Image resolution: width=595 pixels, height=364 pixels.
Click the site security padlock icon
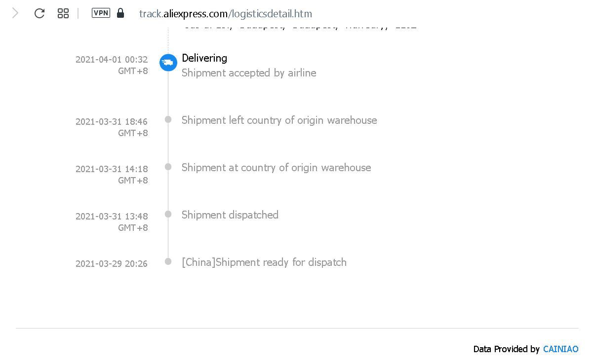tap(120, 13)
